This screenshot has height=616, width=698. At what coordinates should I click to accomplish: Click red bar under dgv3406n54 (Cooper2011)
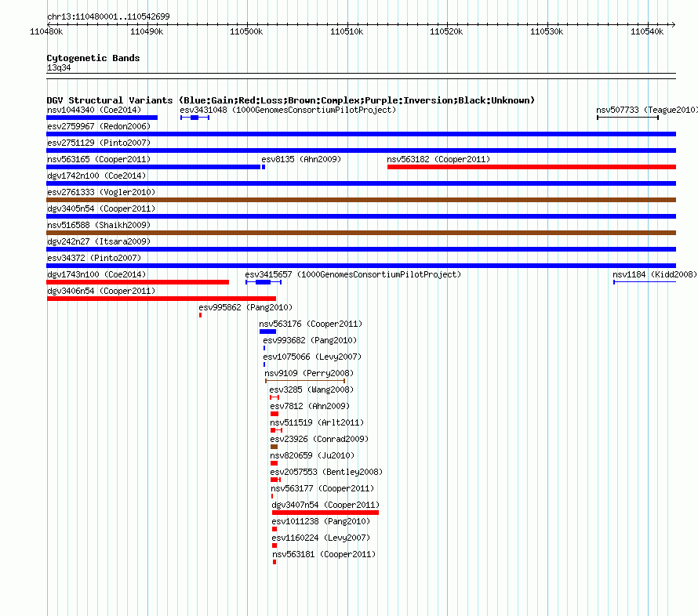coord(161,299)
